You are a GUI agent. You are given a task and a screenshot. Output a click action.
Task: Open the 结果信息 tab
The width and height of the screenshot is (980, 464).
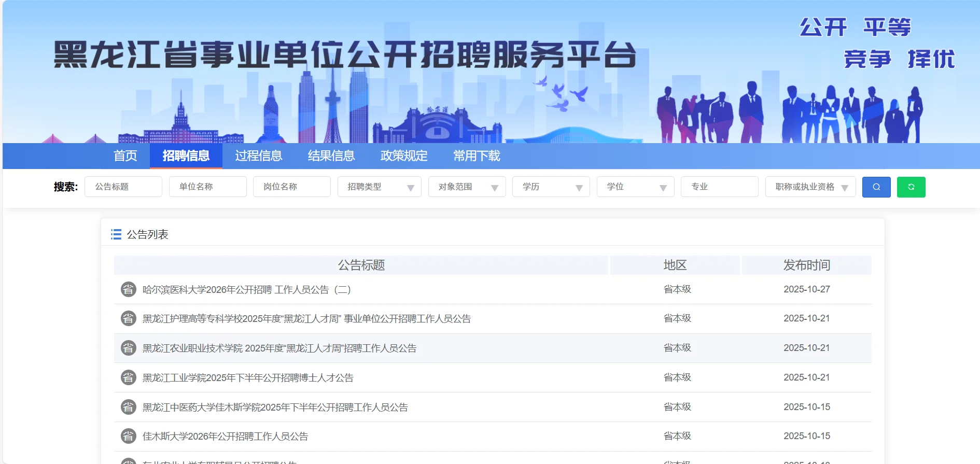click(x=331, y=156)
